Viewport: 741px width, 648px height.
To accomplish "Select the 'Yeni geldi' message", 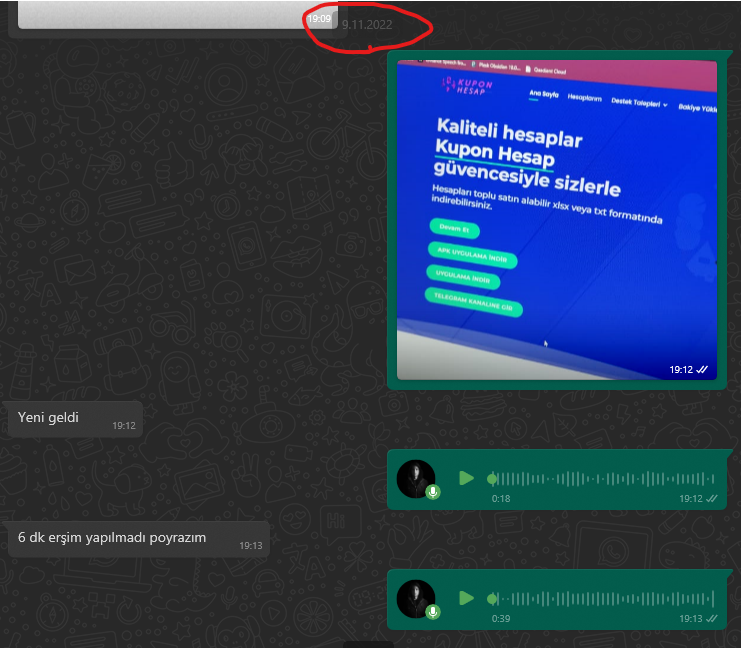I will tap(75, 419).
